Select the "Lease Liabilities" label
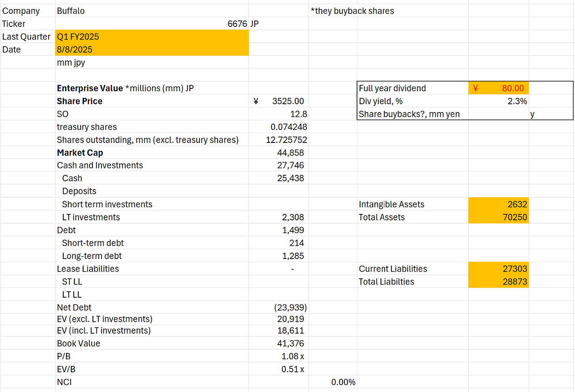Image resolution: width=575 pixels, height=392 pixels. [x=88, y=269]
